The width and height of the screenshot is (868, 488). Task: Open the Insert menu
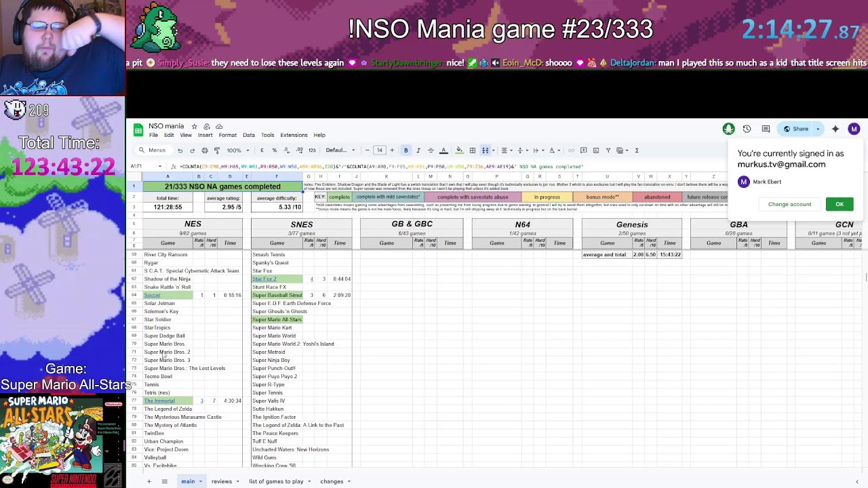205,135
